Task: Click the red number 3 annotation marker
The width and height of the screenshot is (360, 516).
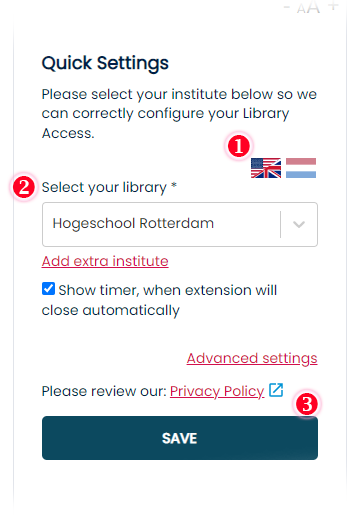Action: [307, 404]
